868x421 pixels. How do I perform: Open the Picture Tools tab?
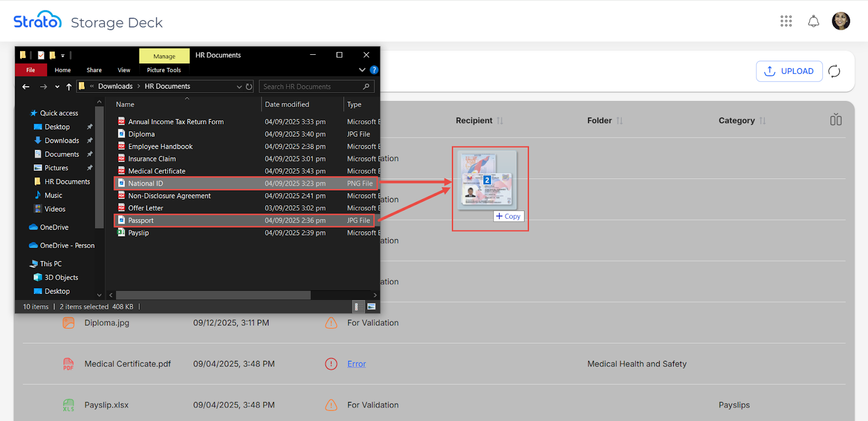click(164, 70)
